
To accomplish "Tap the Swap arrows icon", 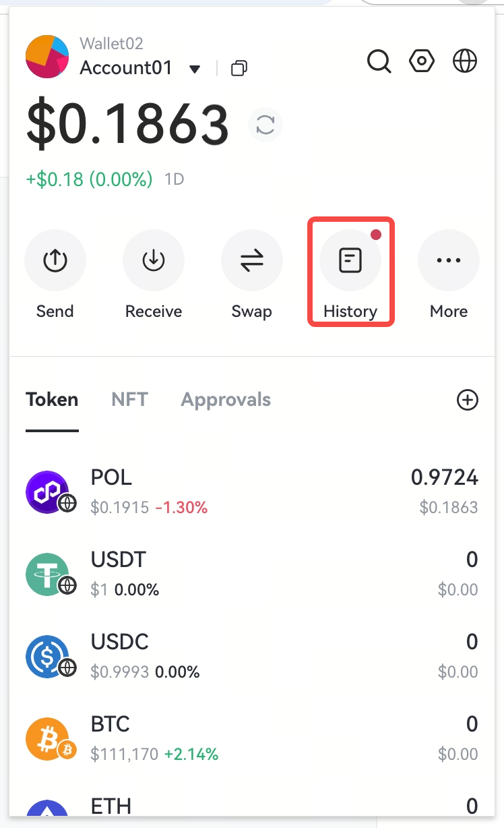I will pyautogui.click(x=252, y=261).
